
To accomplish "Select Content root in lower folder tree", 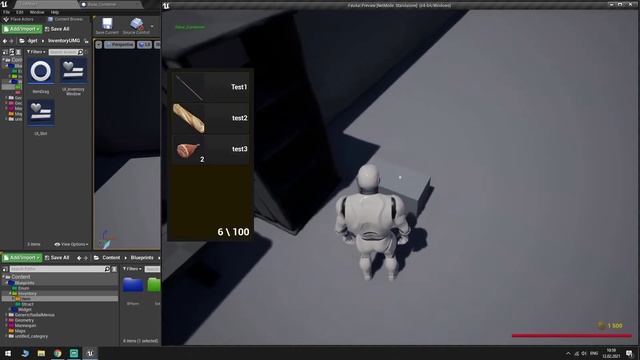I will [x=17, y=277].
